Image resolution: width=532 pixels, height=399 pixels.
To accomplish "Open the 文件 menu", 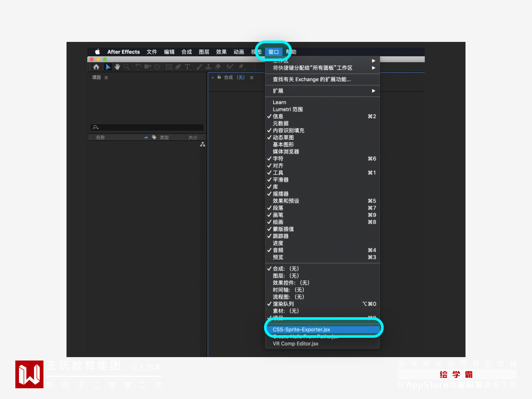I will tap(152, 52).
